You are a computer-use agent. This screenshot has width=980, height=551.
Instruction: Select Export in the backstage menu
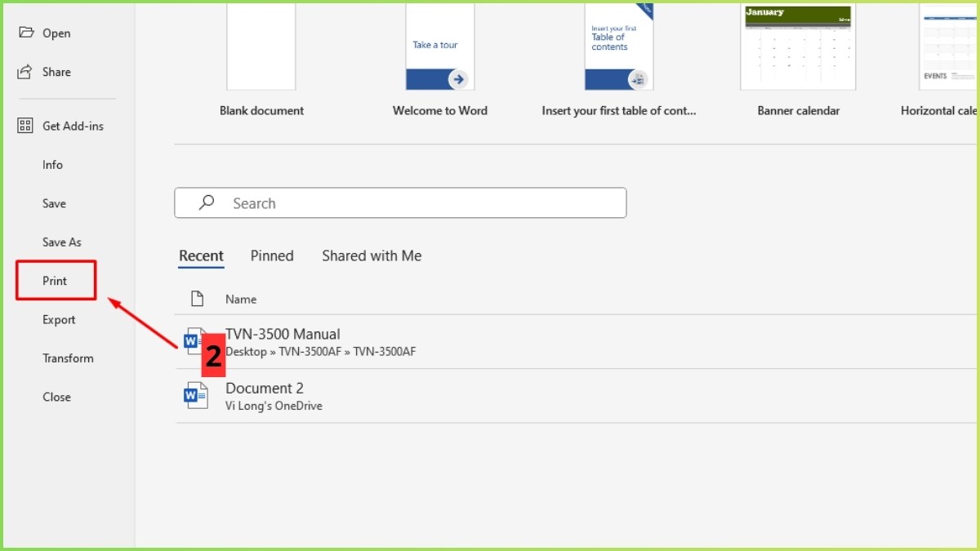click(x=59, y=320)
